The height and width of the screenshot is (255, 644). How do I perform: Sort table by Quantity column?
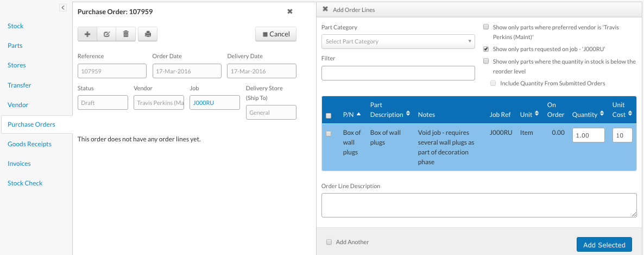point(589,115)
